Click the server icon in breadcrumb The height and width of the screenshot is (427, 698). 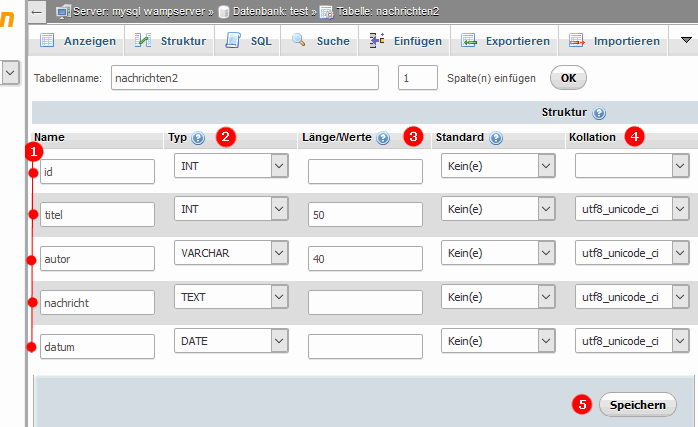[x=63, y=12]
